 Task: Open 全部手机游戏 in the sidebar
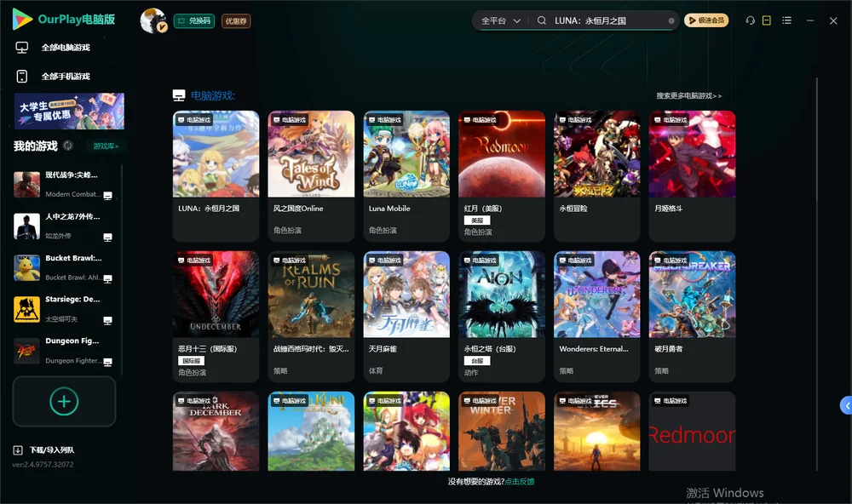(x=53, y=77)
